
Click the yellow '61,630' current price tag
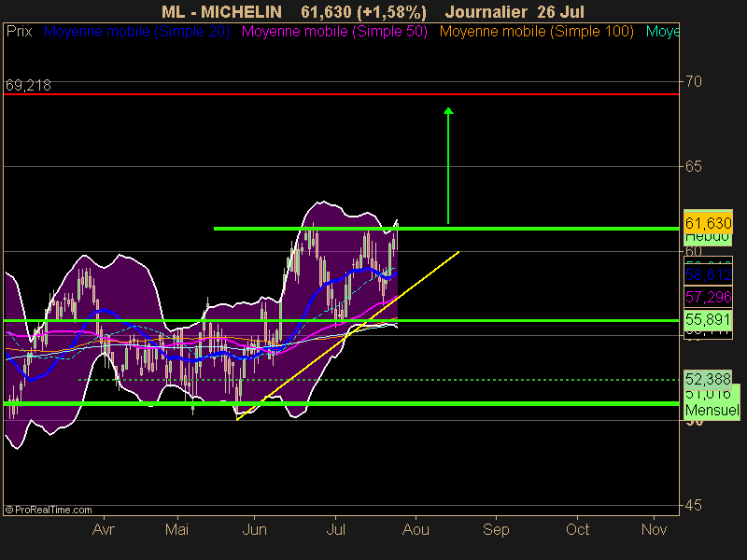pyautogui.click(x=708, y=223)
